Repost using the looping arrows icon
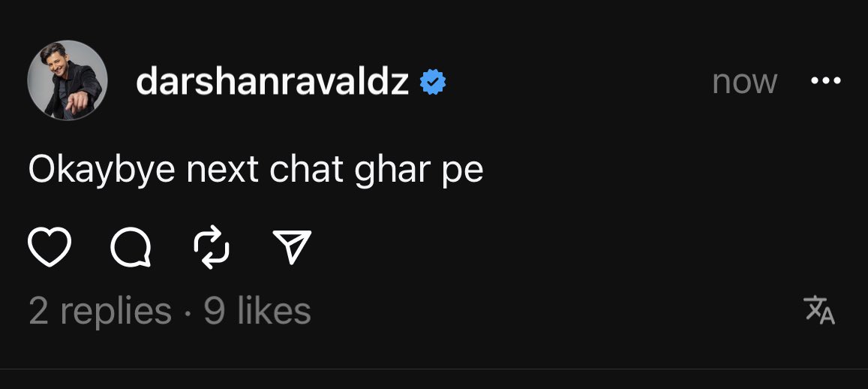The image size is (868, 389). 212,247
